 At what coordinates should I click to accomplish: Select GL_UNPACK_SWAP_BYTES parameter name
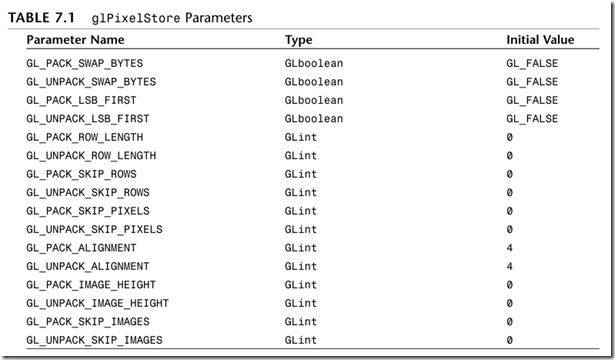point(91,82)
